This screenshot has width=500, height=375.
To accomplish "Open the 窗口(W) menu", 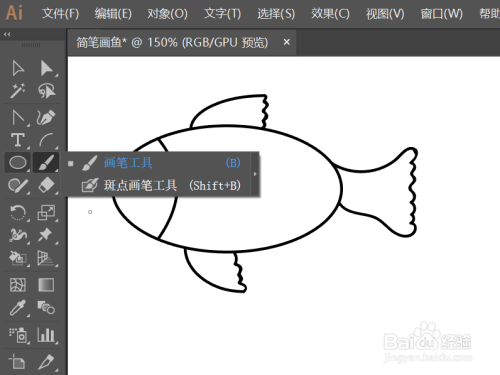I will coord(441,14).
